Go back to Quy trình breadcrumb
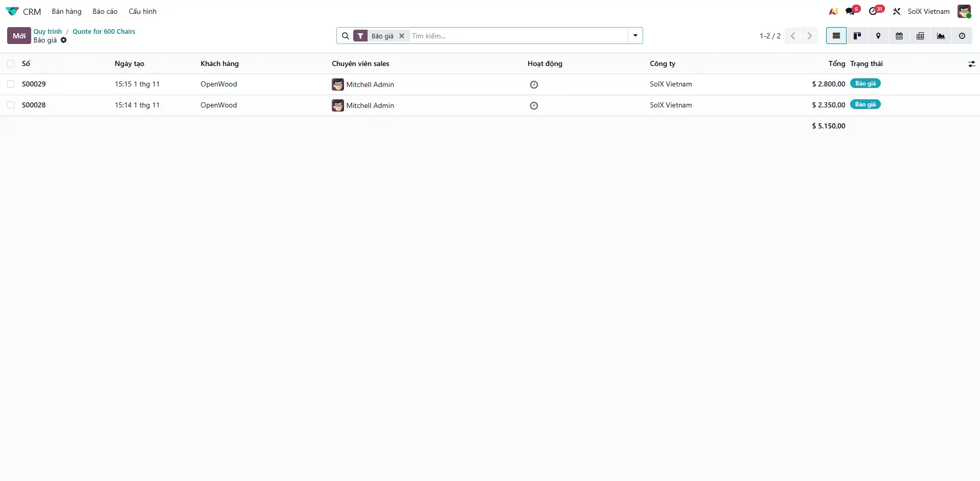Screen dimensions: 980x481 click(48, 31)
